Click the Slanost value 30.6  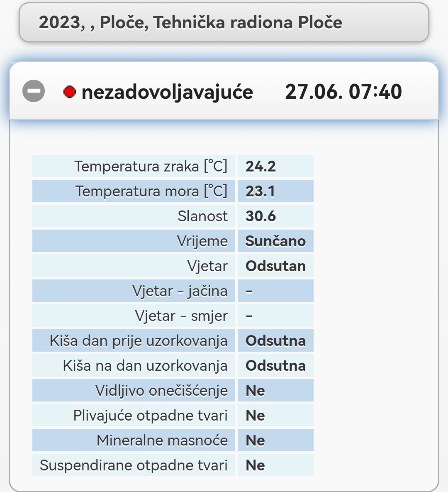pyautogui.click(x=261, y=216)
